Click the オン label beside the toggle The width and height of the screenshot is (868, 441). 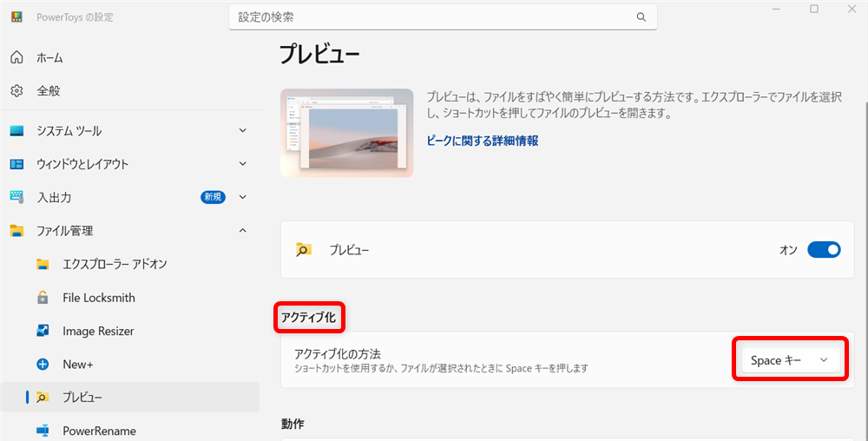[788, 250]
